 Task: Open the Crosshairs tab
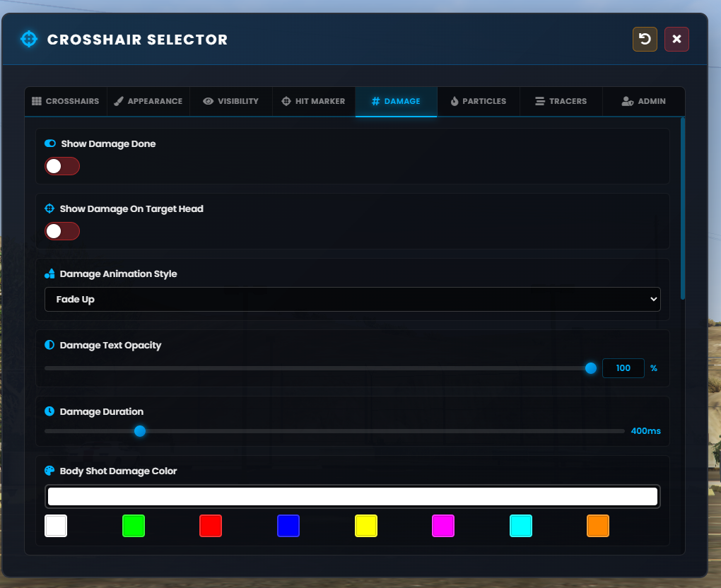click(x=66, y=101)
